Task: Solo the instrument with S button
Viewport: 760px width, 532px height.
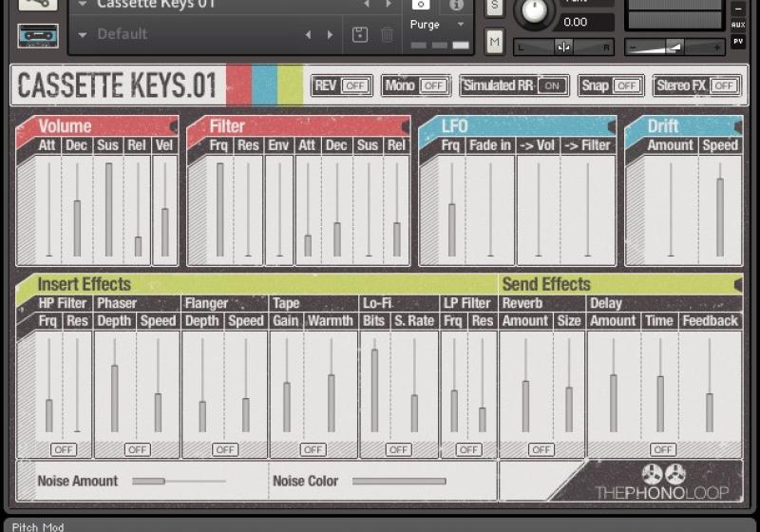Action: [494, 6]
